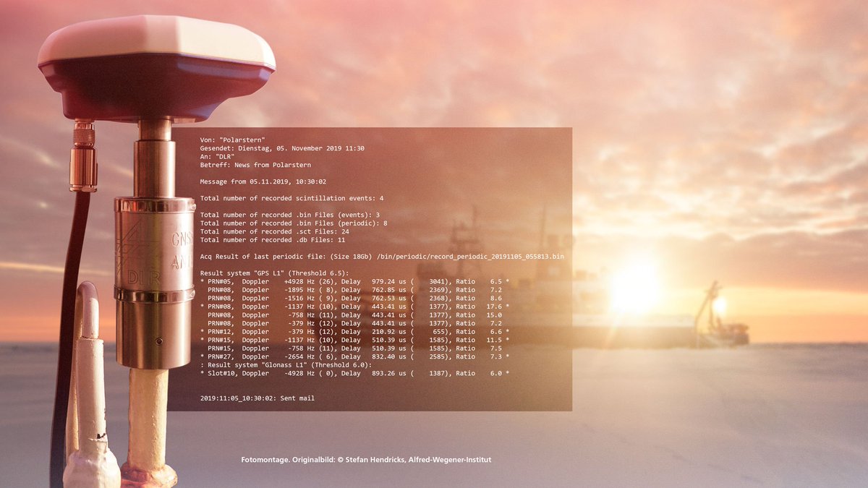Select the PRN#15 row with Ratio 11.5

354,340
